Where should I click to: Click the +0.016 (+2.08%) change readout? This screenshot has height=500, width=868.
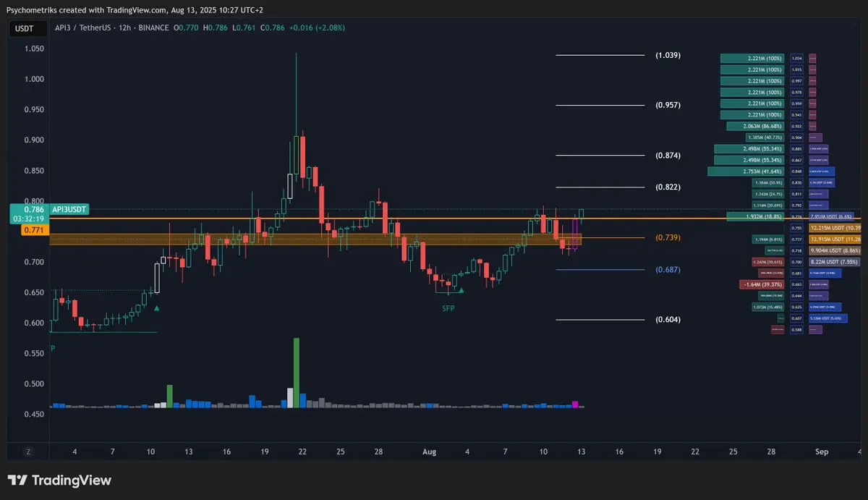pyautogui.click(x=317, y=27)
